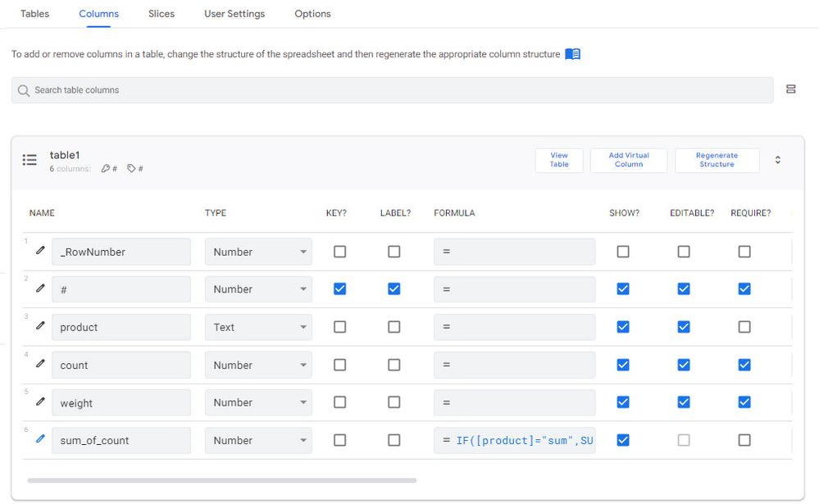Switch to the Tables tab
The height and width of the screenshot is (504, 819).
(34, 14)
